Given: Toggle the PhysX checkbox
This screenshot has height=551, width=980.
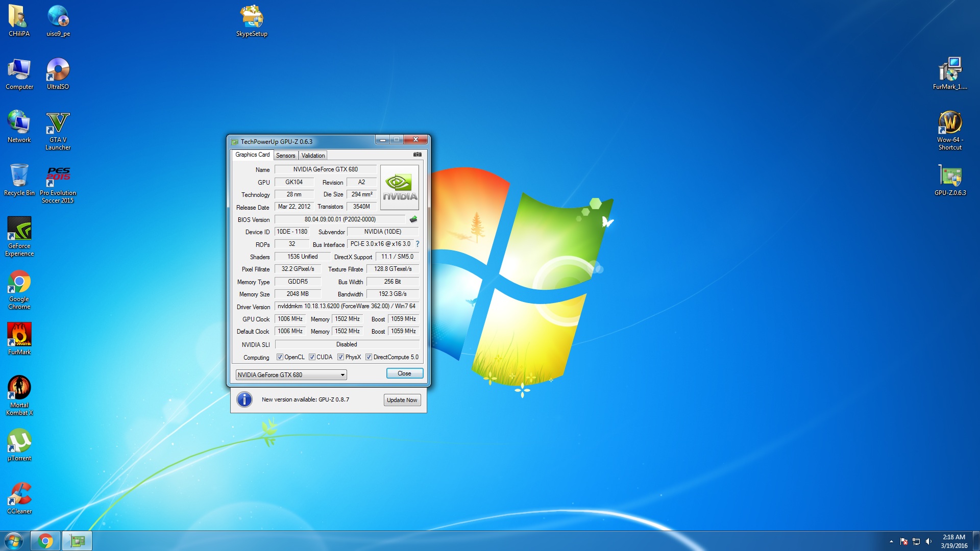Looking at the screenshot, I should click(340, 357).
